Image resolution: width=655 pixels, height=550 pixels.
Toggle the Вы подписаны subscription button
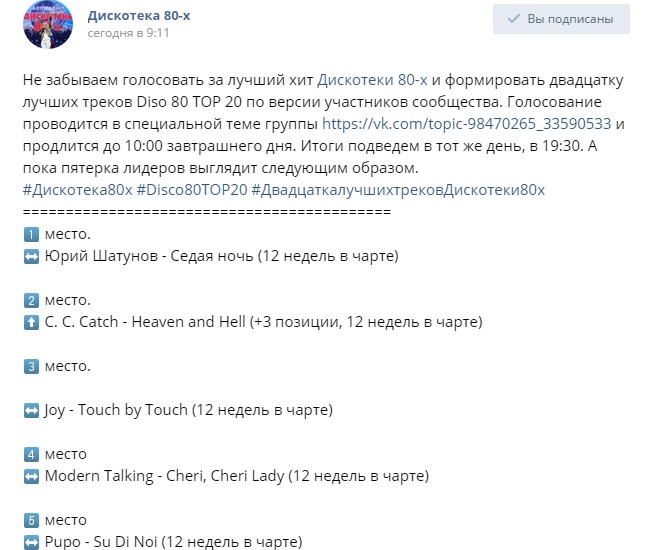click(561, 19)
